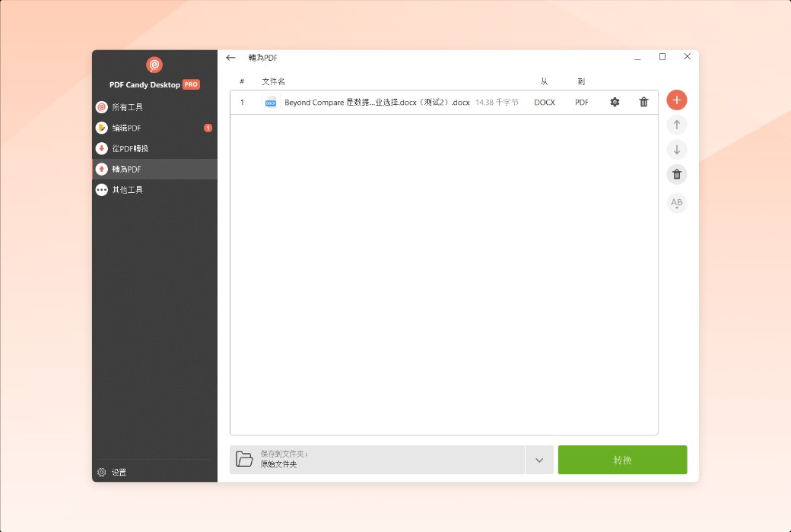Add a new file with the plus button
Screen dimensions: 791x532
tap(676, 100)
